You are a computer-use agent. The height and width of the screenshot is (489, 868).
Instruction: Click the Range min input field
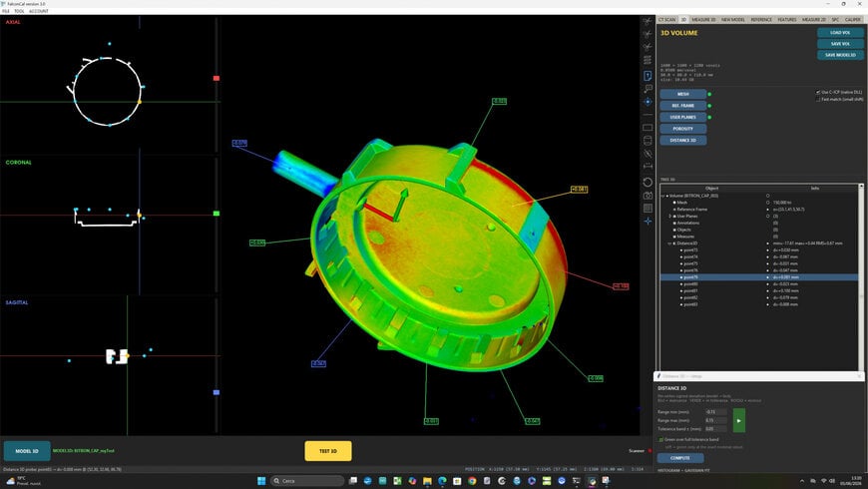point(716,412)
